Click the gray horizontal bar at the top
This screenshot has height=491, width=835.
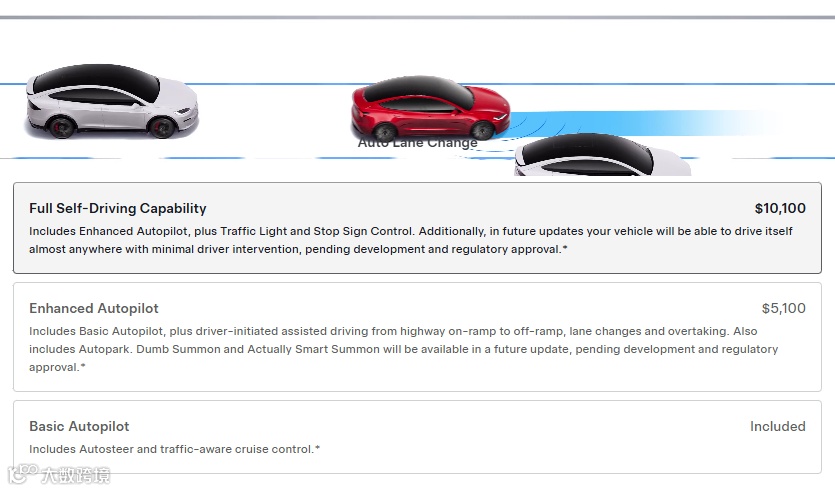(x=418, y=18)
